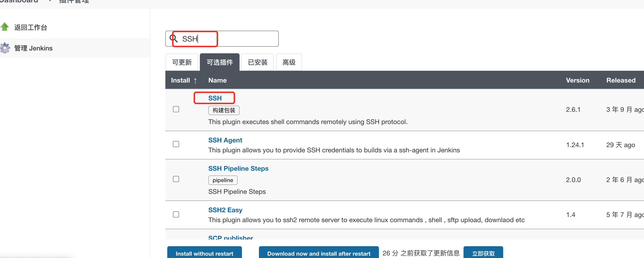Viewport: 644px width, 258px height.
Task: Open the 已安装 tab
Action: (x=258, y=62)
